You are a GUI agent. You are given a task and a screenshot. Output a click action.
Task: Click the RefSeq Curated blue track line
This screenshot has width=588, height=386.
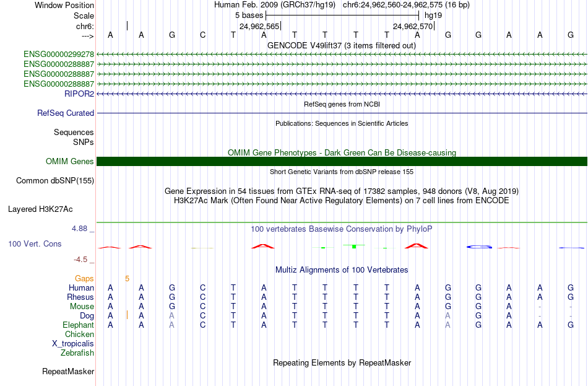tap(342, 113)
